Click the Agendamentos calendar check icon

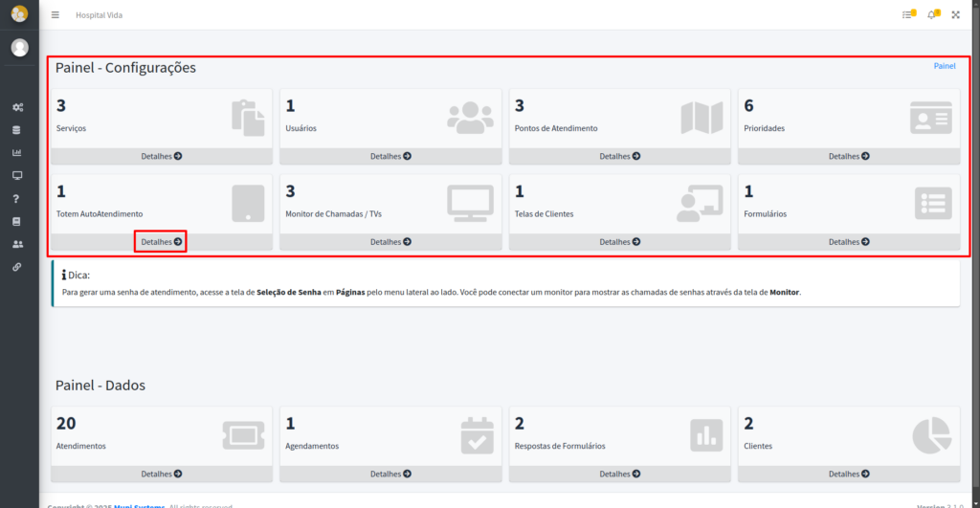point(478,435)
